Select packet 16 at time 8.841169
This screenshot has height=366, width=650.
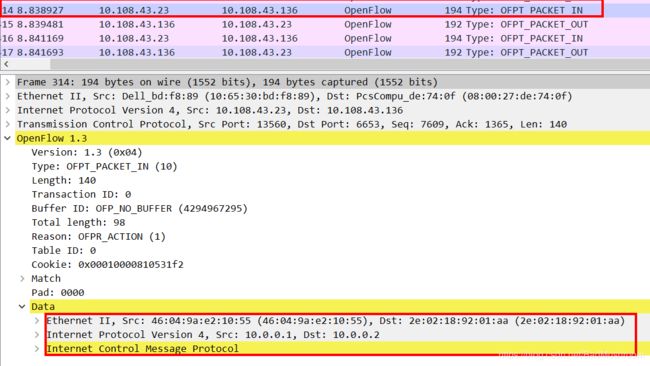pyautogui.click(x=325, y=38)
